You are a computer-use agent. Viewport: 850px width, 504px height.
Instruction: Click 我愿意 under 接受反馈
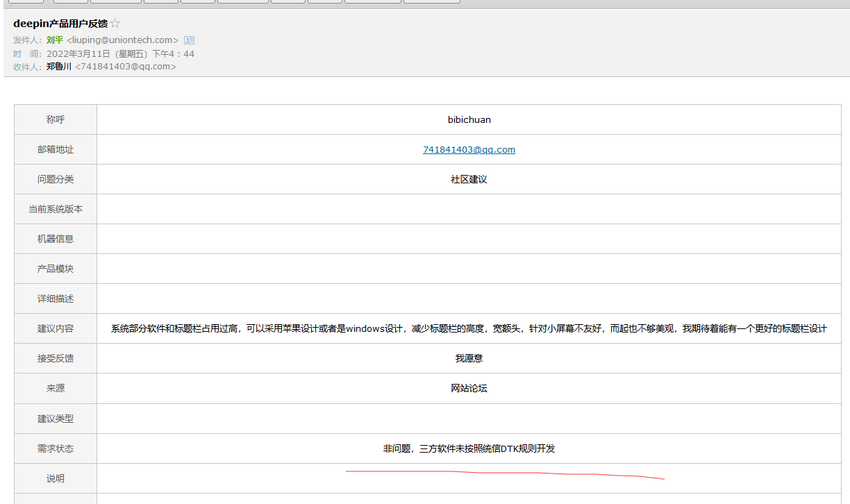468,358
